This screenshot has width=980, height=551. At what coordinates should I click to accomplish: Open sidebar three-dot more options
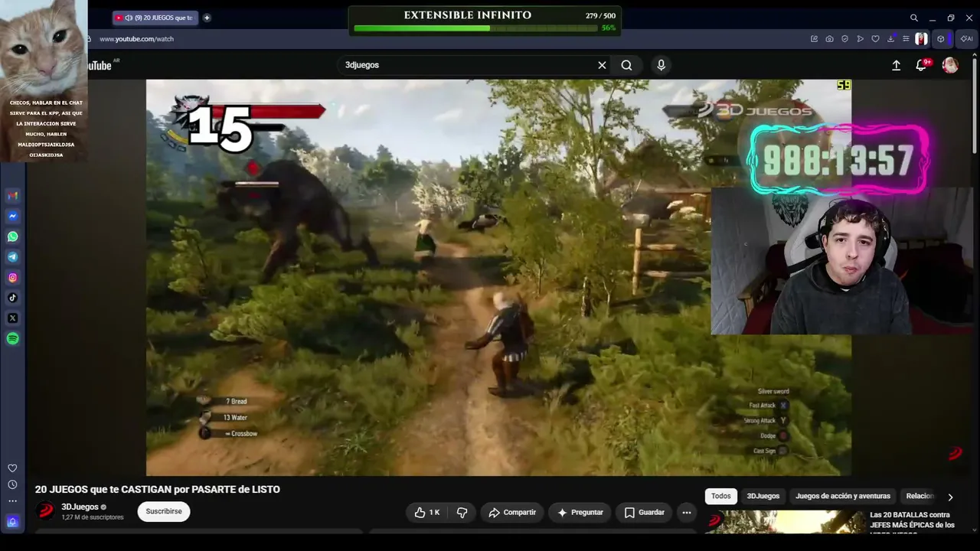12,501
